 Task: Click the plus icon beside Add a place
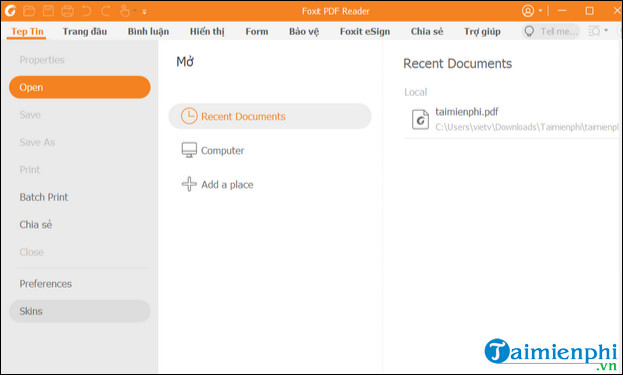(189, 184)
